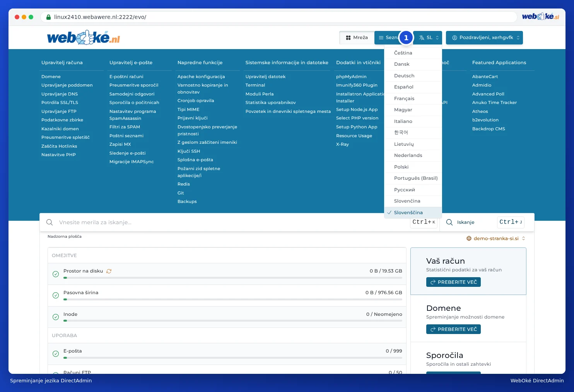
Task: Click the globe icon beside demo-stranka-si.si
Action: (469, 239)
